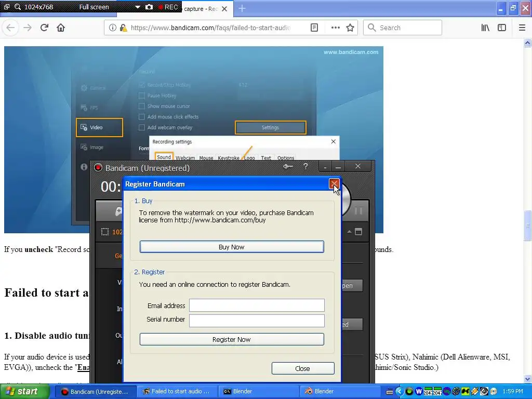Go forward in browser history
532x399 pixels.
tap(28, 28)
